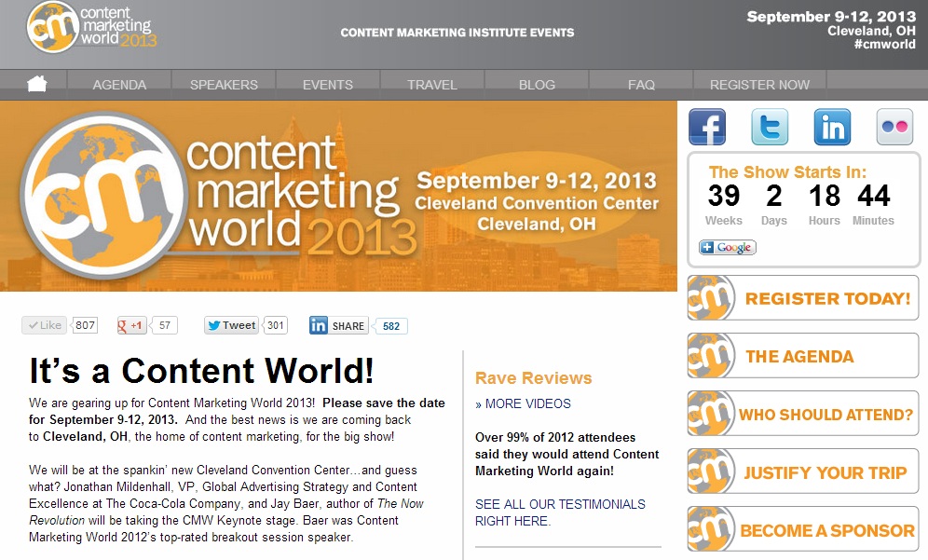Click the 582 LinkedIn share count
This screenshot has width=928, height=560.
[x=390, y=325]
